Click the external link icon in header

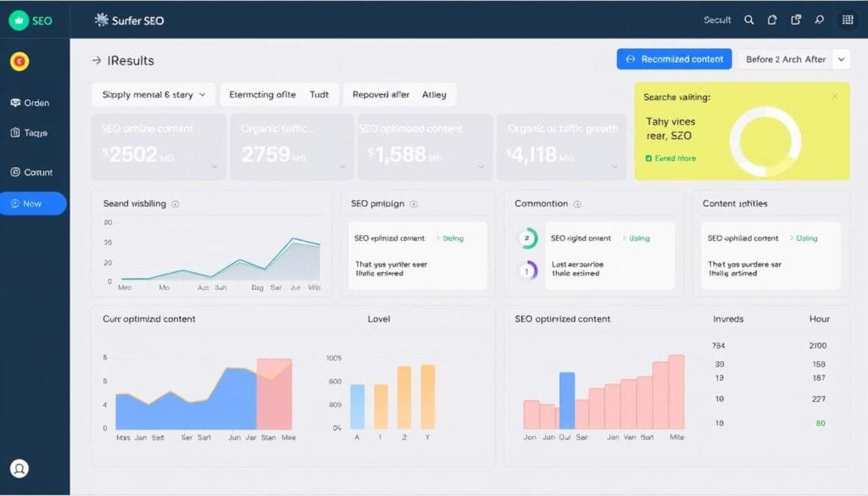pos(795,20)
